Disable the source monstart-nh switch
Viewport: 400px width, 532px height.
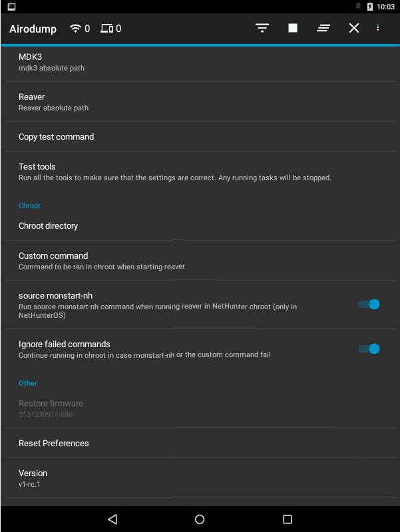coord(369,305)
